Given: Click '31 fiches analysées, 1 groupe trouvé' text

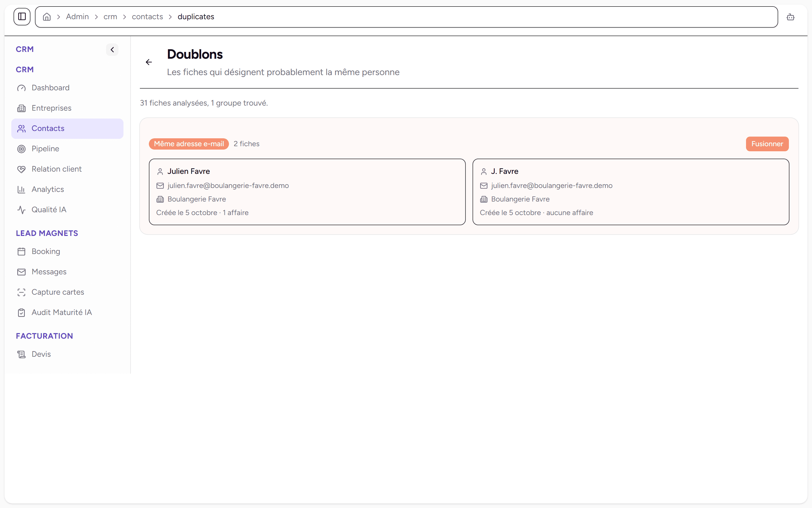Looking at the screenshot, I should coord(204,103).
